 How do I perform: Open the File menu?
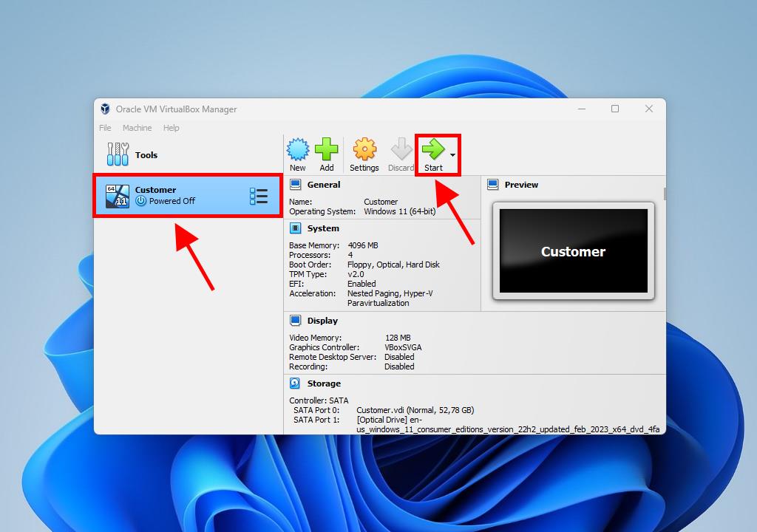(x=105, y=128)
